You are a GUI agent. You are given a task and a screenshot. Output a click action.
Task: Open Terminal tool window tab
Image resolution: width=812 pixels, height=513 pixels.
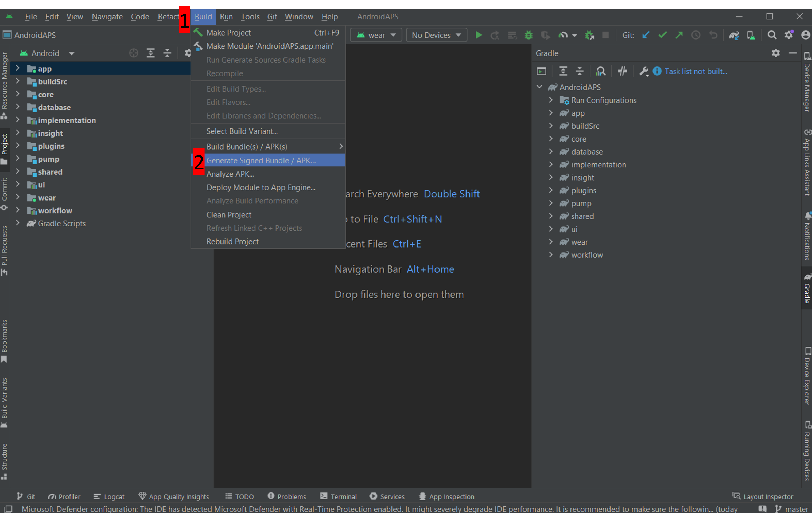coord(338,496)
